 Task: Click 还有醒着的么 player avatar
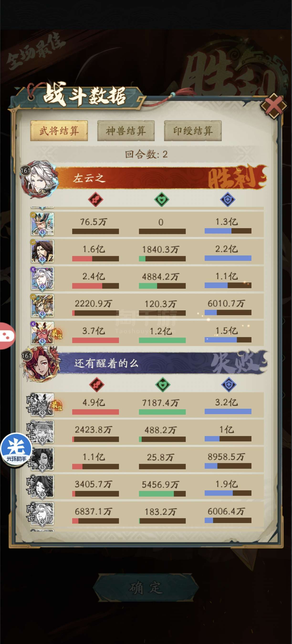(41, 364)
